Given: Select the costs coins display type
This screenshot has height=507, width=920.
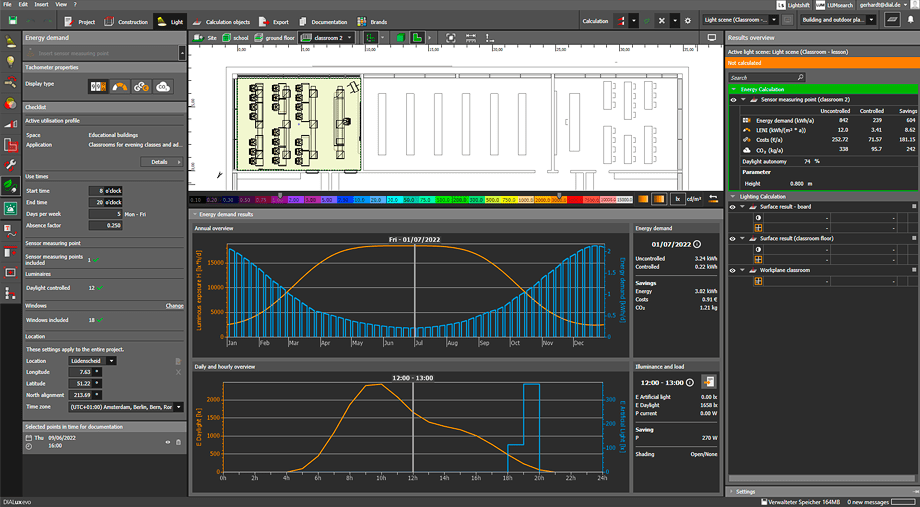Looking at the screenshot, I should click(141, 87).
